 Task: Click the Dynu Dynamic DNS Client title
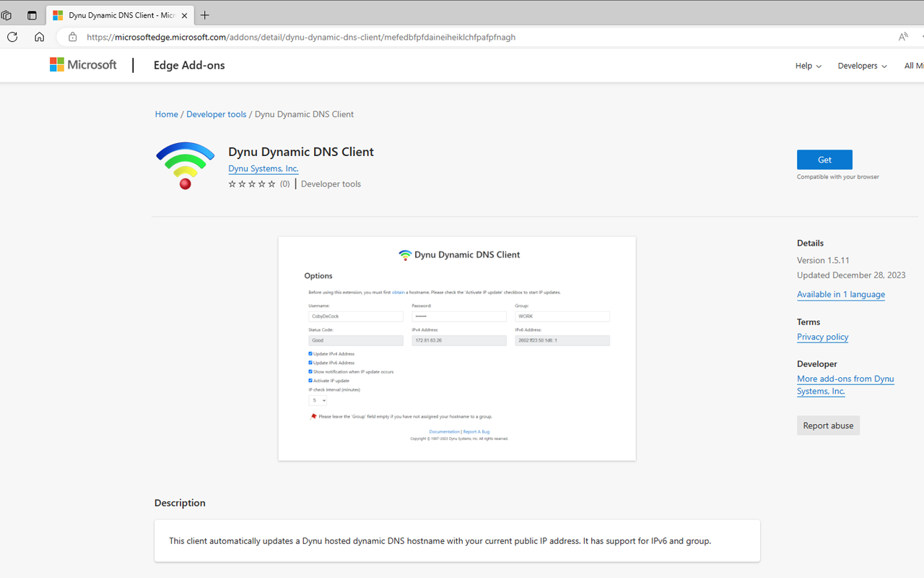301,152
